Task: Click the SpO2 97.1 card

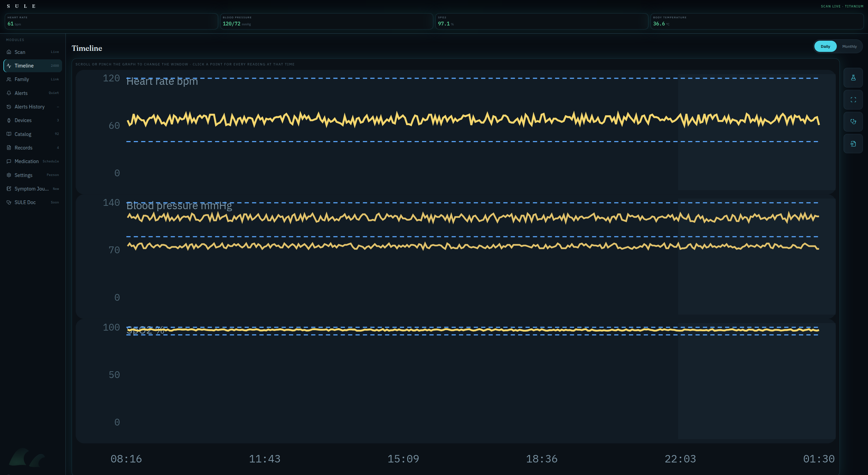Action: [x=542, y=21]
